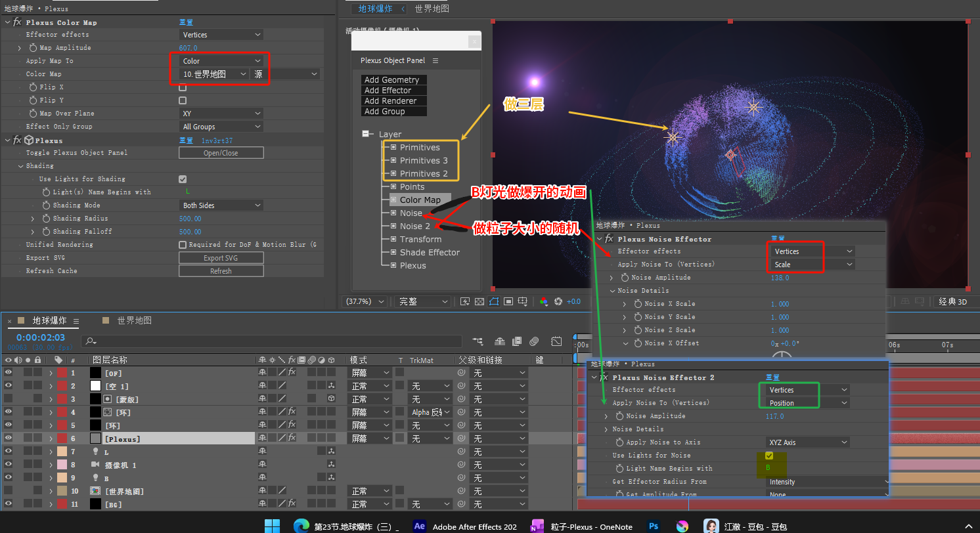Click the Noise Amplitude stopwatch in Noise Effector 2
Viewport: 980px width, 533px height.
click(x=619, y=416)
